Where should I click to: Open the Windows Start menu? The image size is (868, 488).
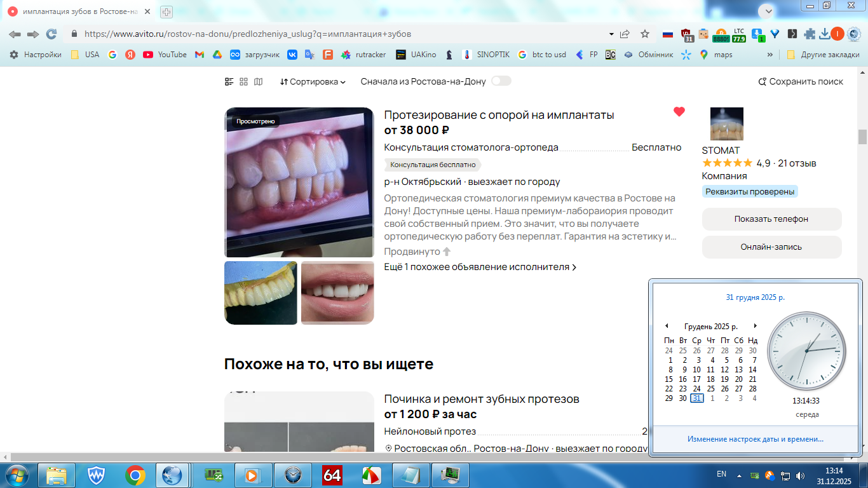17,475
